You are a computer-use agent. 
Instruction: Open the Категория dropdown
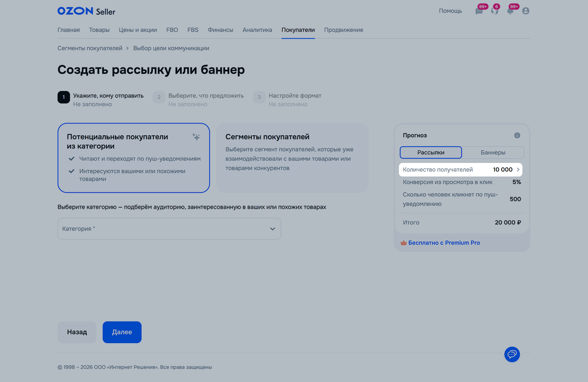169,229
